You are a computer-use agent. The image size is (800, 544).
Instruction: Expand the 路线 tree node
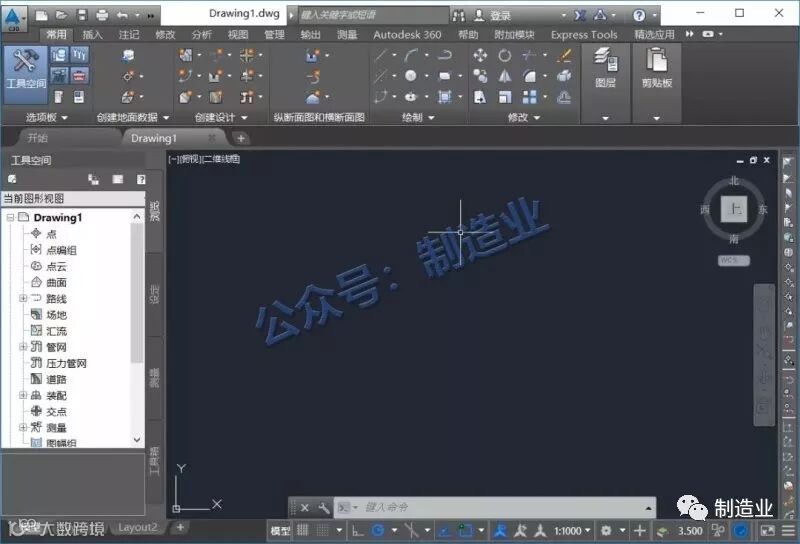23,298
